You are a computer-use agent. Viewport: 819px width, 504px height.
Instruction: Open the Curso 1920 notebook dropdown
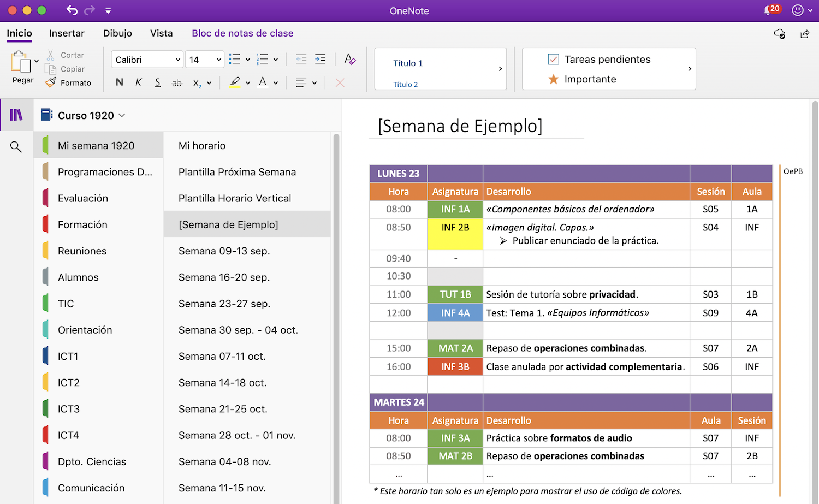tap(84, 115)
